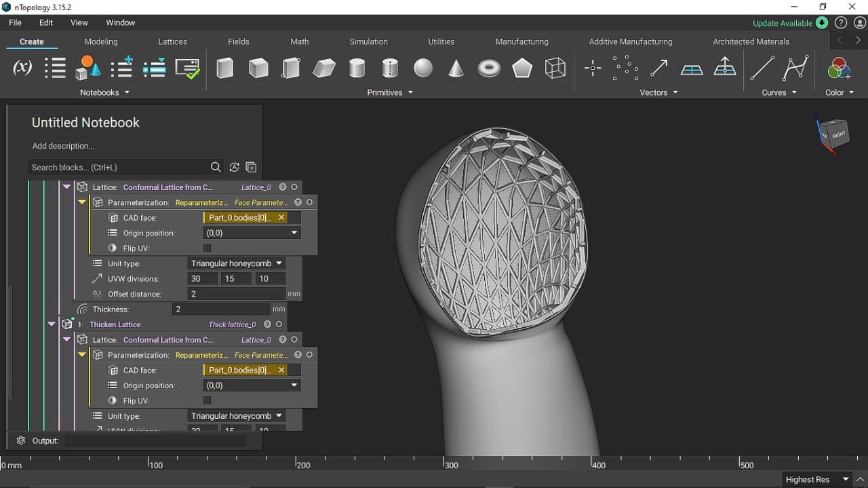Click the single Point vector icon

point(593,68)
